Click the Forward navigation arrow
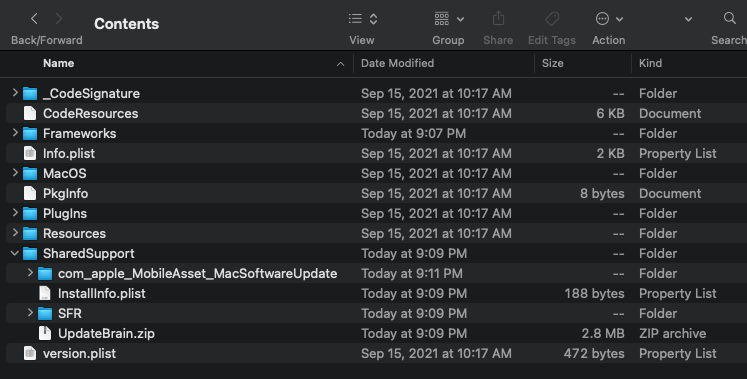 coord(59,19)
